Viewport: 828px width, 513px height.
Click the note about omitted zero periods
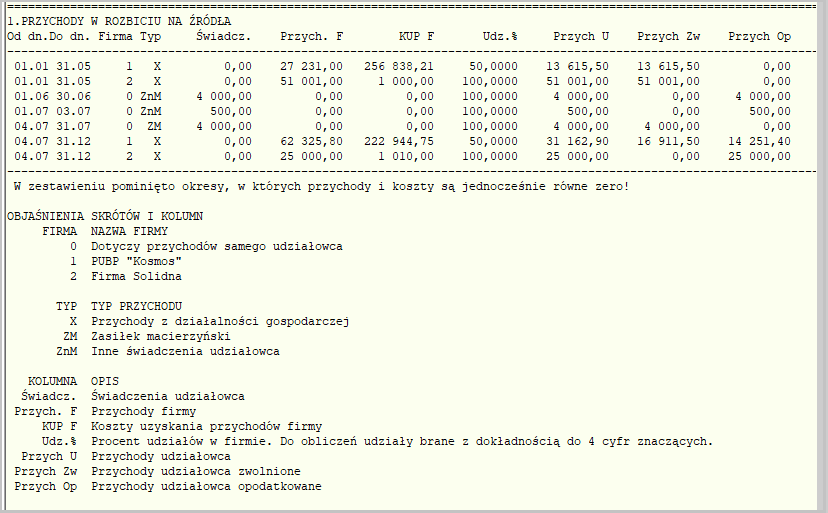click(322, 186)
